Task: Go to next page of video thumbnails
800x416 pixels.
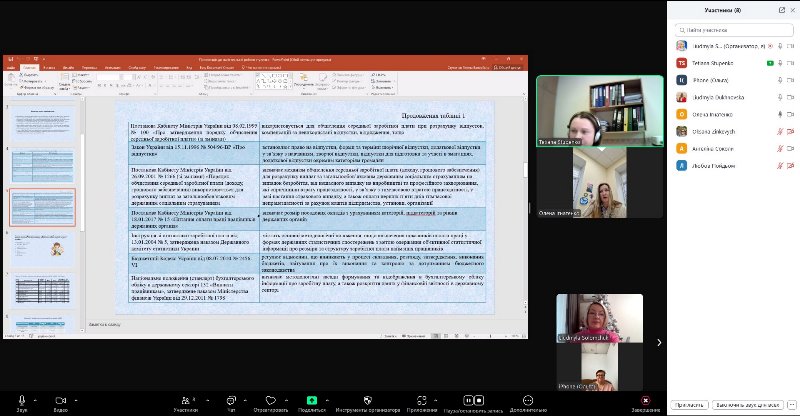Action: click(x=659, y=342)
